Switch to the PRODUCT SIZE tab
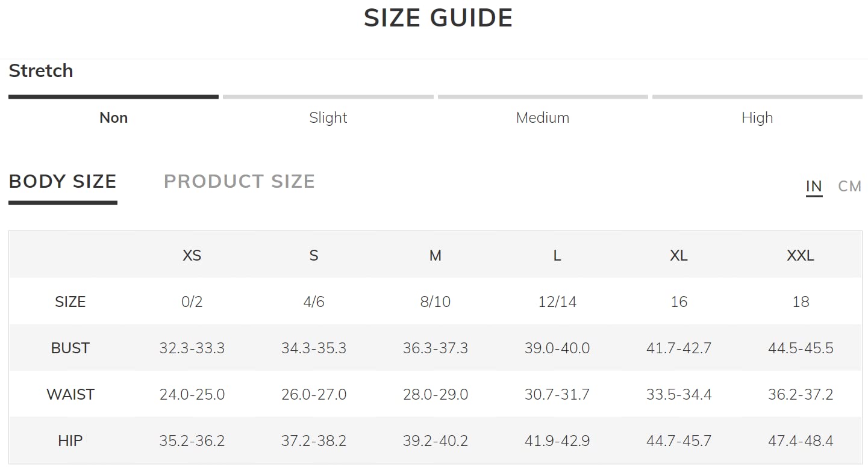 pos(239,181)
